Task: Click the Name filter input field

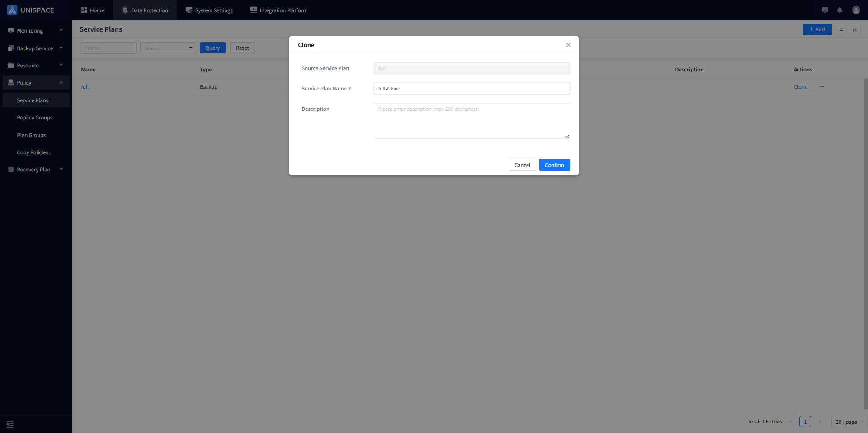Action: tap(108, 48)
